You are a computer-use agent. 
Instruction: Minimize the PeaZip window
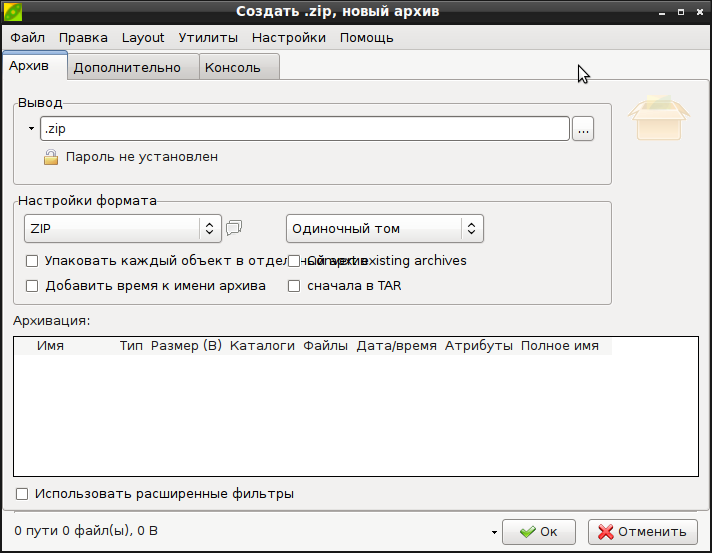(662, 12)
